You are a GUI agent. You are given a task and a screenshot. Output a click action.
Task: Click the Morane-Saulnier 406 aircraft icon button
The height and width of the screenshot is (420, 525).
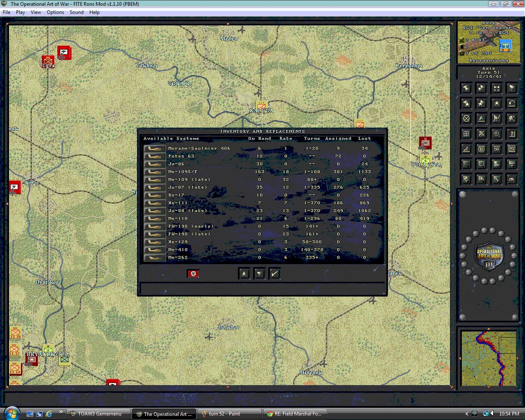(x=155, y=148)
